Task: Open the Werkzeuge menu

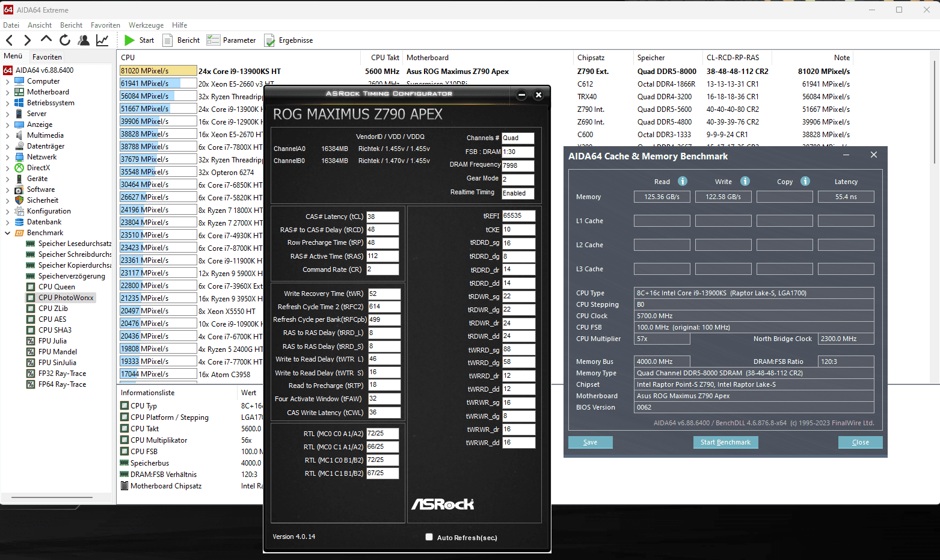Action: coord(146,25)
